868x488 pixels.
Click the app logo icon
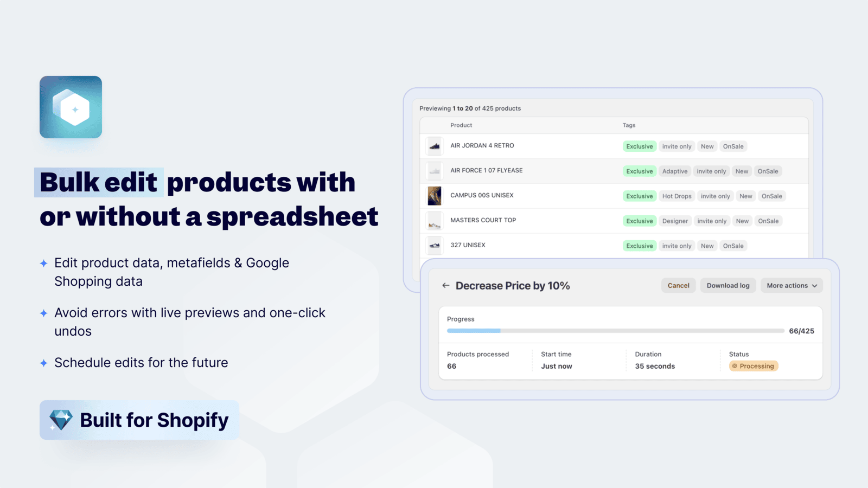71,107
